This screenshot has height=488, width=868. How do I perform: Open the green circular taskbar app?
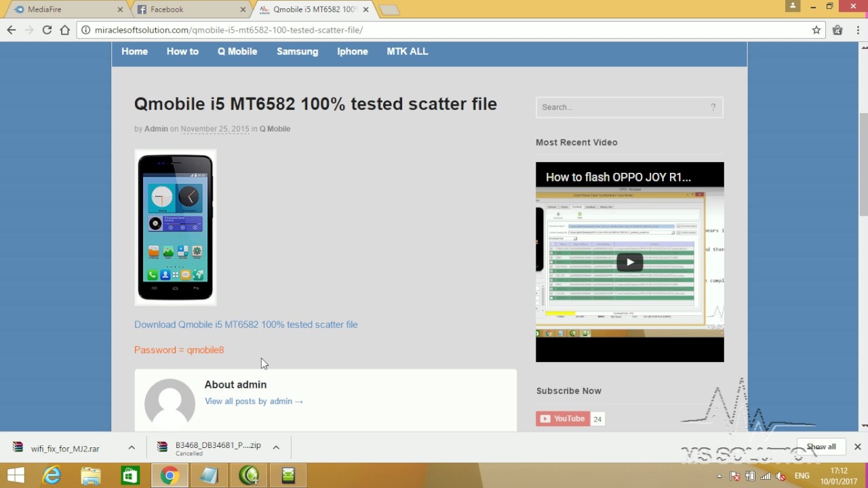[249, 476]
